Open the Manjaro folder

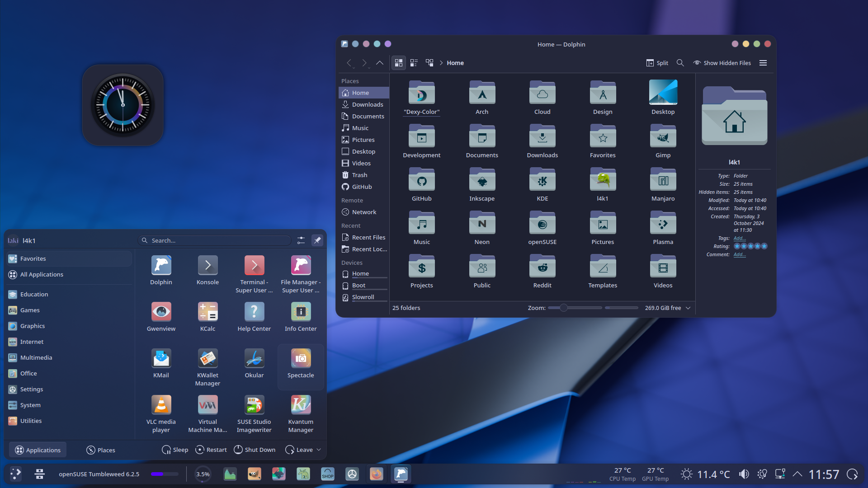tap(663, 185)
